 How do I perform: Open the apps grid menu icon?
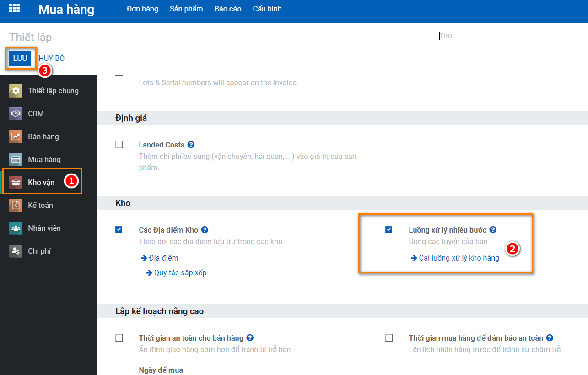pyautogui.click(x=15, y=9)
